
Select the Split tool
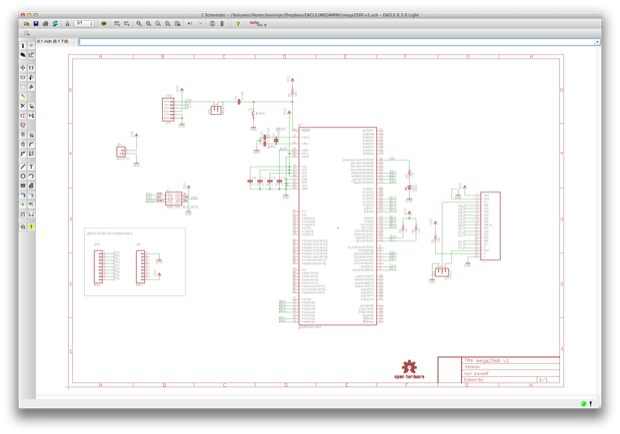tap(23, 154)
